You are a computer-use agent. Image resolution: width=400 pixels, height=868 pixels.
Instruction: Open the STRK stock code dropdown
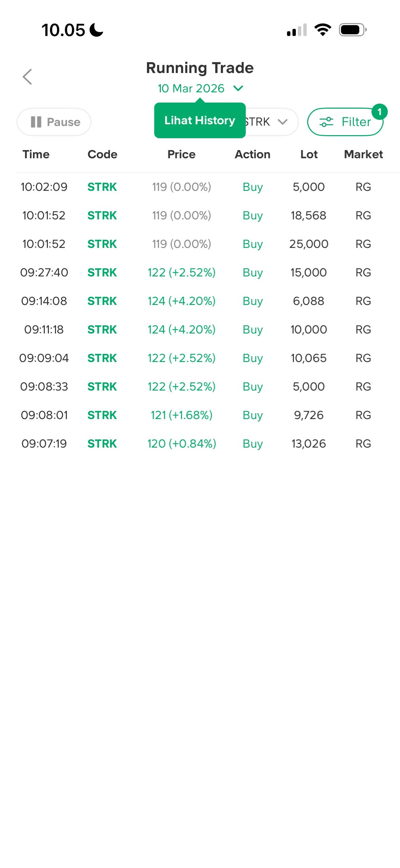271,122
